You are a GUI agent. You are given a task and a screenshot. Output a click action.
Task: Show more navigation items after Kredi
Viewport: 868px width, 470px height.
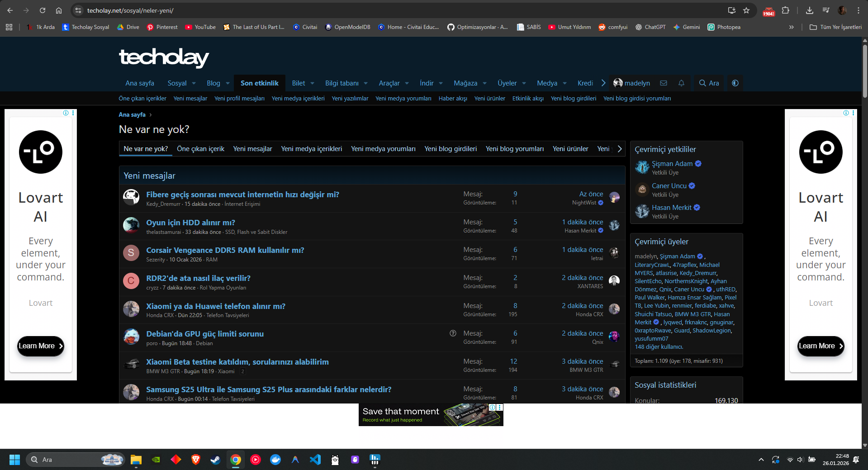pos(603,83)
